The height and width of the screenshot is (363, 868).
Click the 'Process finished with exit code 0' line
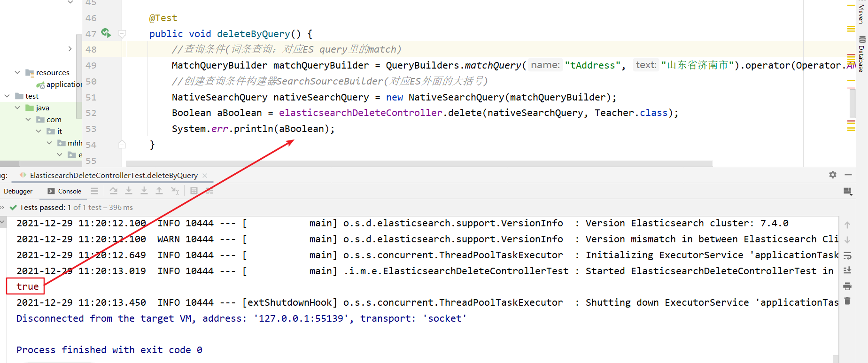click(x=109, y=350)
